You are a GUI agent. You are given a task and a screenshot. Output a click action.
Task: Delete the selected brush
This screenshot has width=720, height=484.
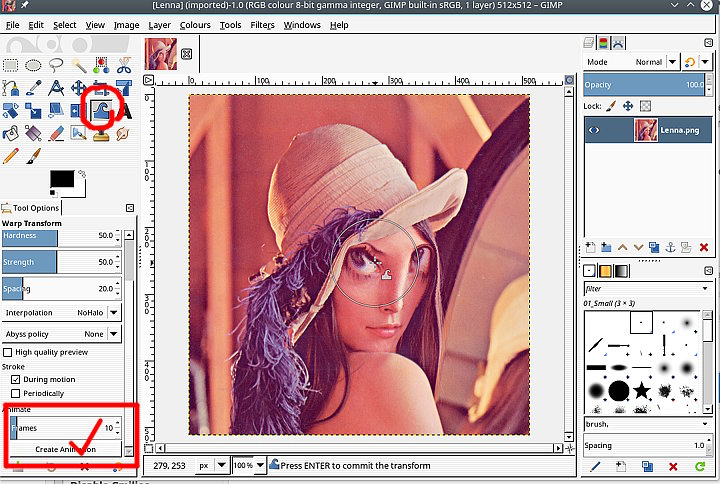[673, 467]
